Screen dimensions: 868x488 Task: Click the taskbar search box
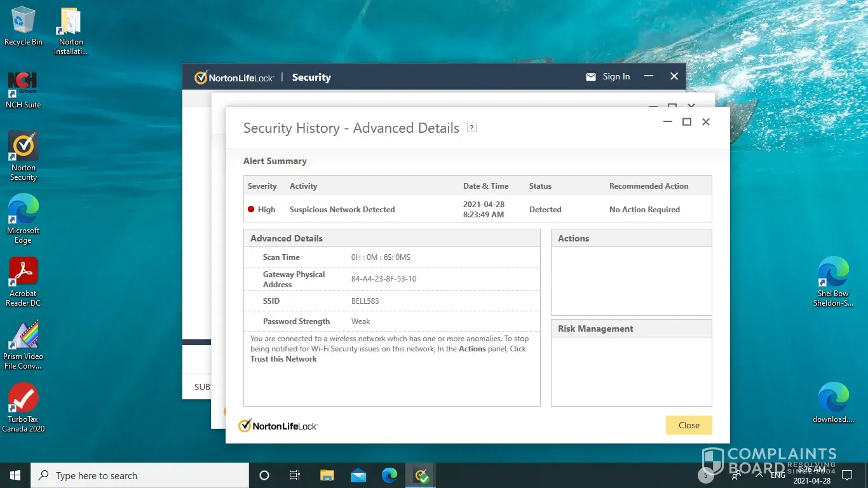coord(140,475)
